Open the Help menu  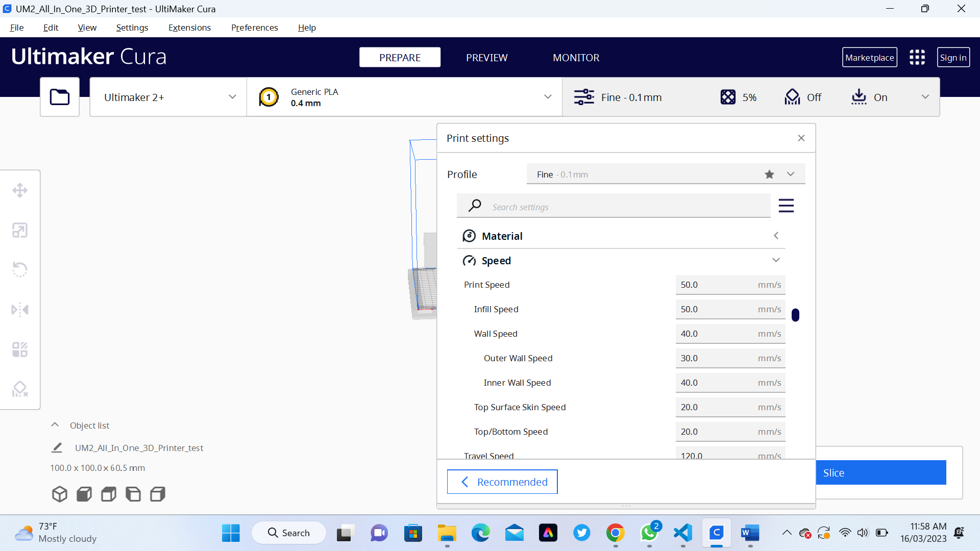pos(307,28)
